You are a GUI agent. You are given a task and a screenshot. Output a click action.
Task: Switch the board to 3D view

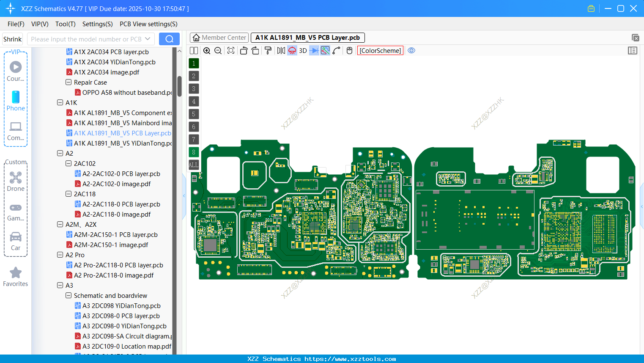coord(303,50)
